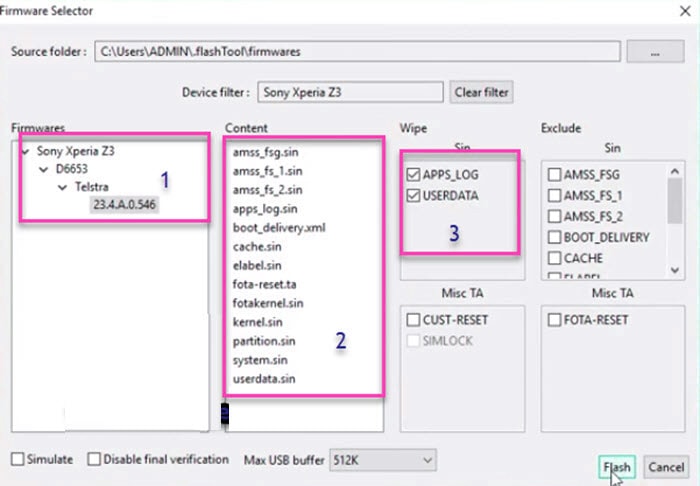700x486 pixels.
Task: Collapse the D6653 tree node
Action: [43, 169]
